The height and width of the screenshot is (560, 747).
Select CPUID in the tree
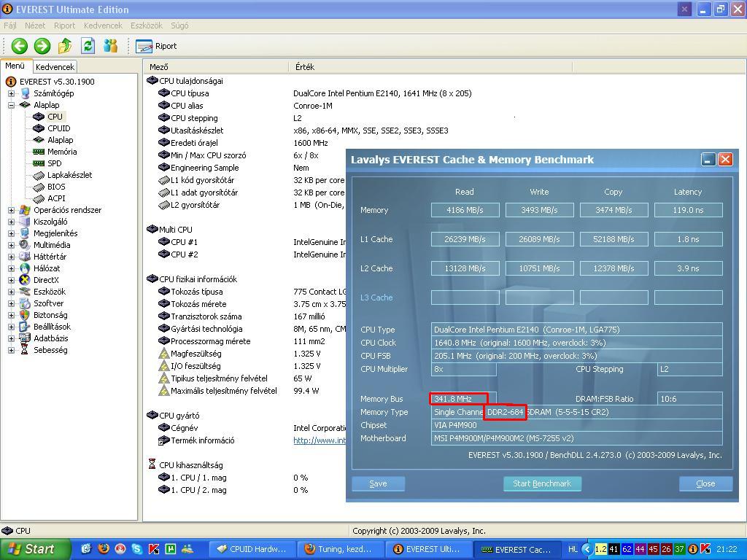click(58, 128)
